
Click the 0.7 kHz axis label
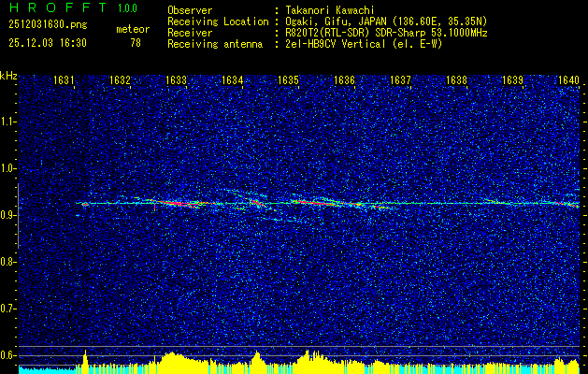pos(7,309)
